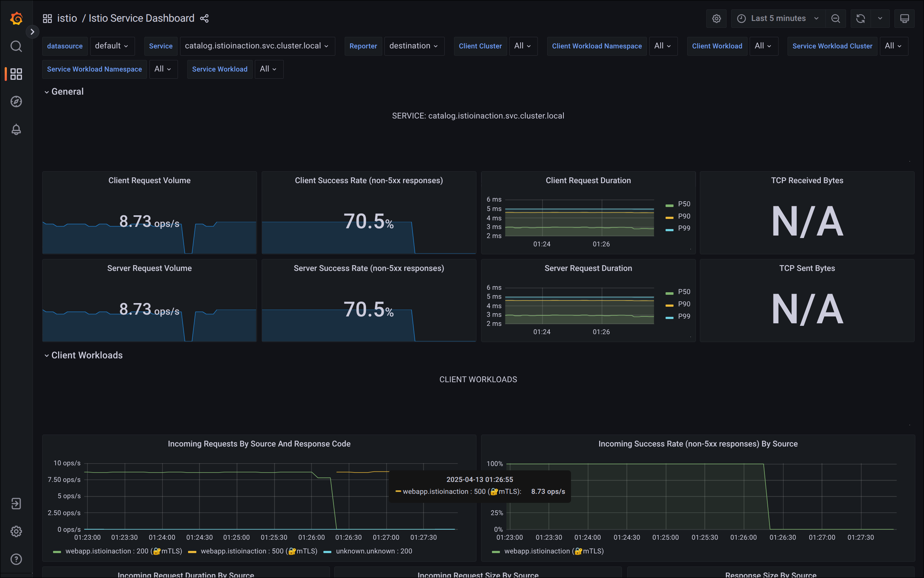Open Server Request Duration panel title
Viewport: 924px width, 578px height.
pos(588,268)
